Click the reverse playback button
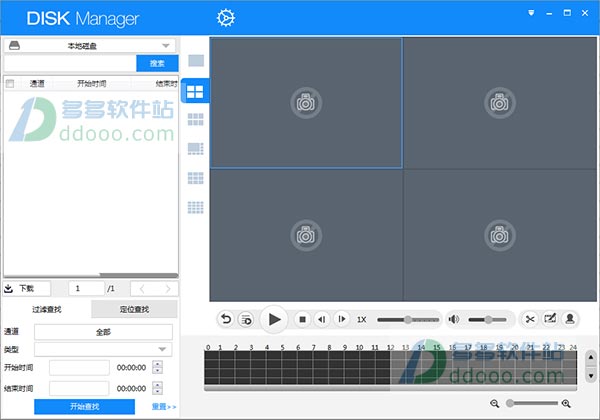 pos(226,319)
